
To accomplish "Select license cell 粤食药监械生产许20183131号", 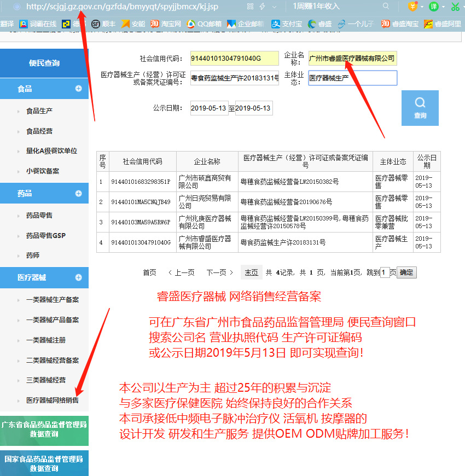I will (305, 242).
